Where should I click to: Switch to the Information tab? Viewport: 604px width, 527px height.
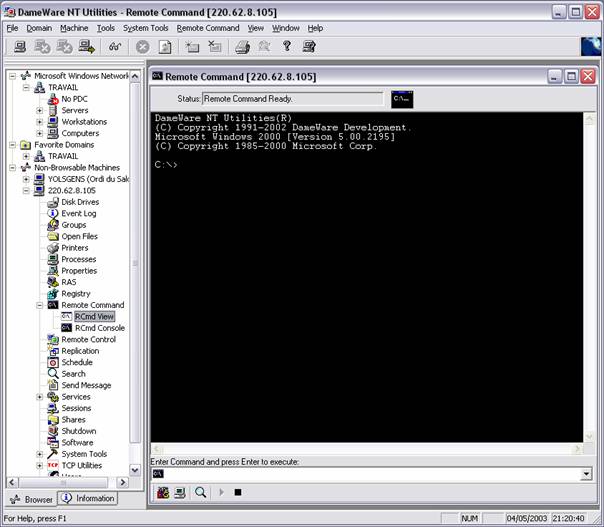click(x=89, y=498)
